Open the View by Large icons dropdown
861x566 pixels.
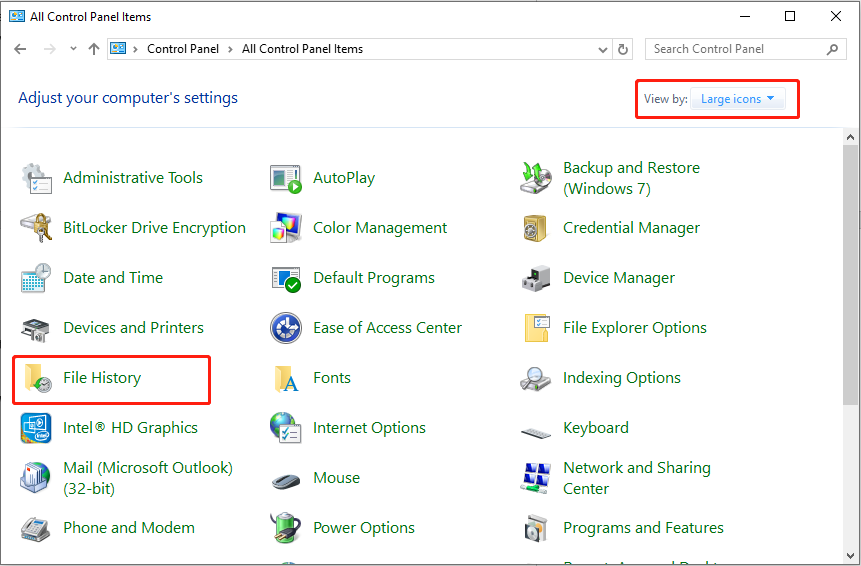[x=737, y=99]
